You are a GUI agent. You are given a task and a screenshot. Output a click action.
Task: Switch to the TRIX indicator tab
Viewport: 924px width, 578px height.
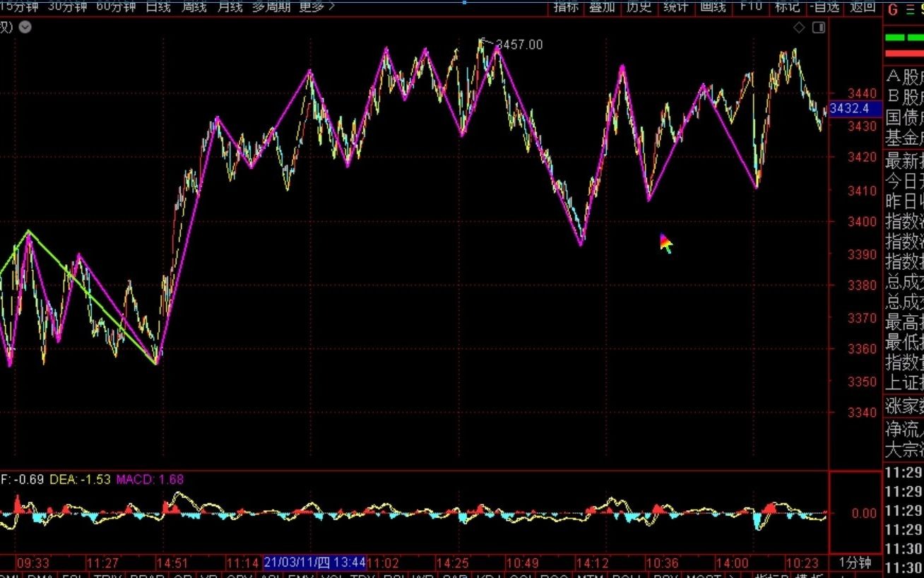(x=107, y=577)
